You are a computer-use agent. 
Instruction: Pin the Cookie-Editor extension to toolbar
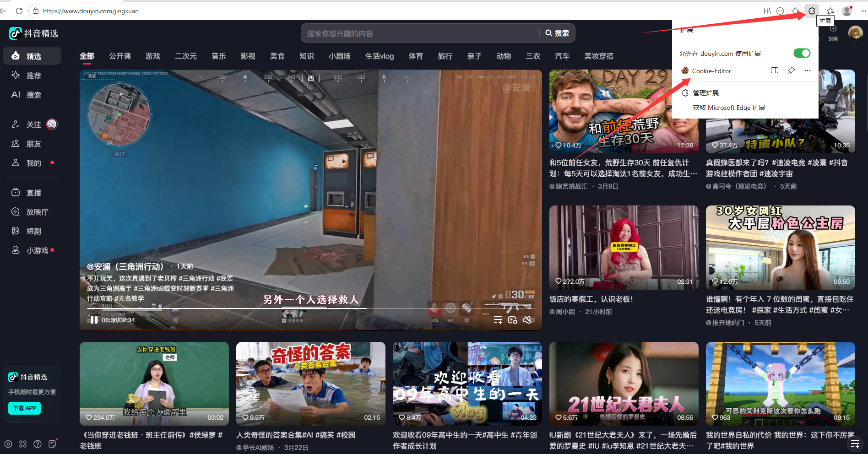pos(791,70)
